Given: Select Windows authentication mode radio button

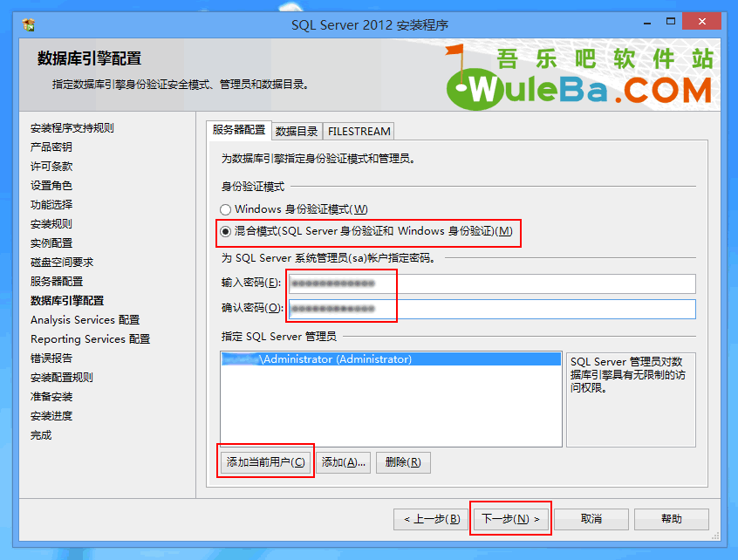Looking at the screenshot, I should (225, 209).
